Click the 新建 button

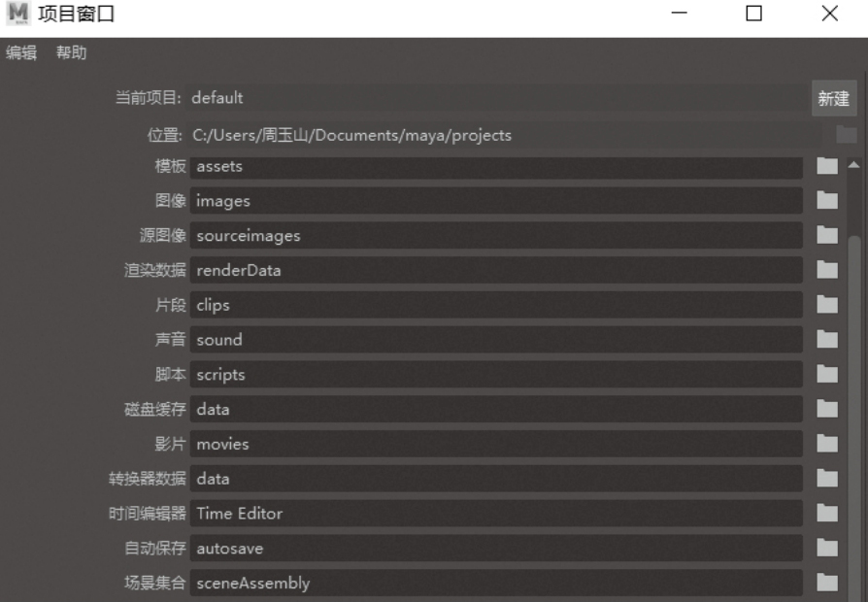coord(834,98)
